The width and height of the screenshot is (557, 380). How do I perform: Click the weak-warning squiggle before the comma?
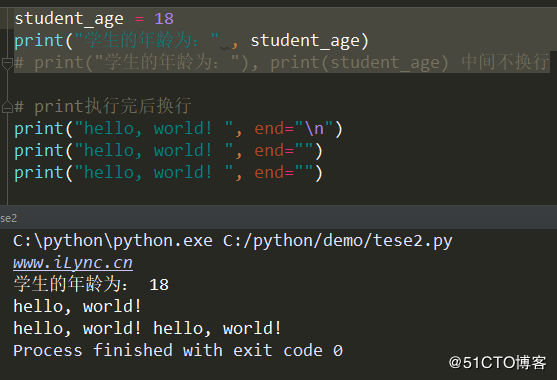[225, 48]
